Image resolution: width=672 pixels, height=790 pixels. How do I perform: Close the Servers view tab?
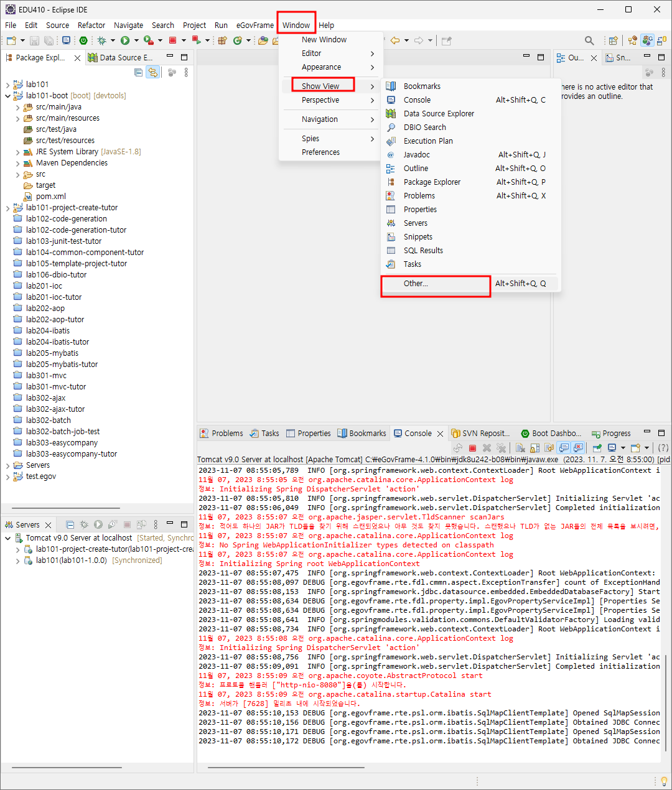click(x=49, y=525)
